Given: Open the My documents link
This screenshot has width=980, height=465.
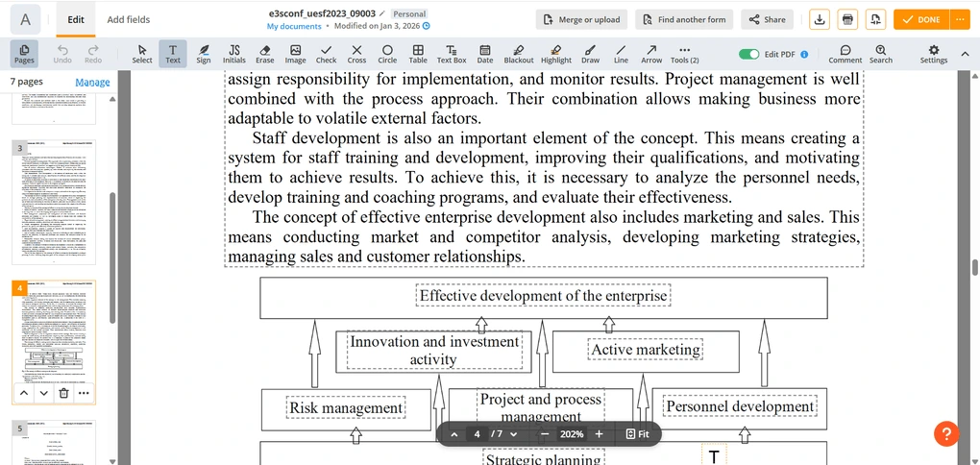Looking at the screenshot, I should click(294, 26).
